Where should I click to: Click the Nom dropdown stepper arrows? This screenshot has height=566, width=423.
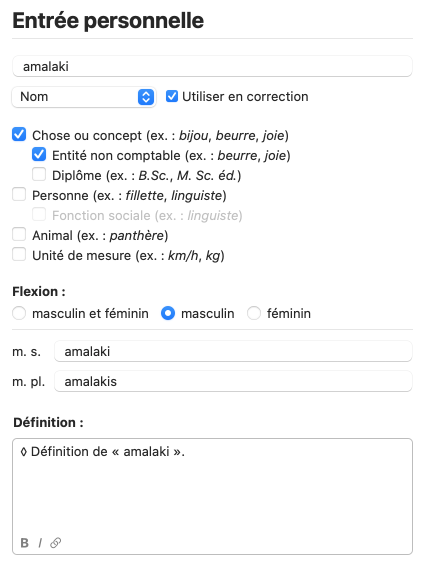coord(146,97)
